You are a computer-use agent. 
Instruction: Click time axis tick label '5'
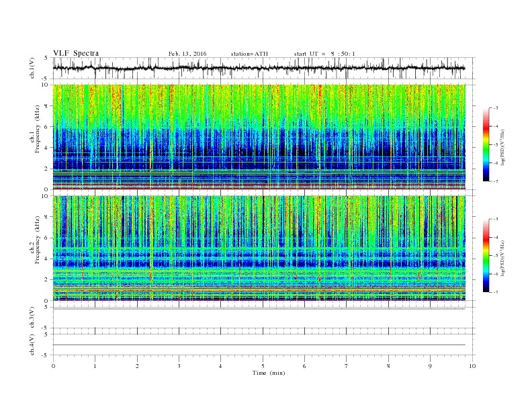click(x=263, y=366)
